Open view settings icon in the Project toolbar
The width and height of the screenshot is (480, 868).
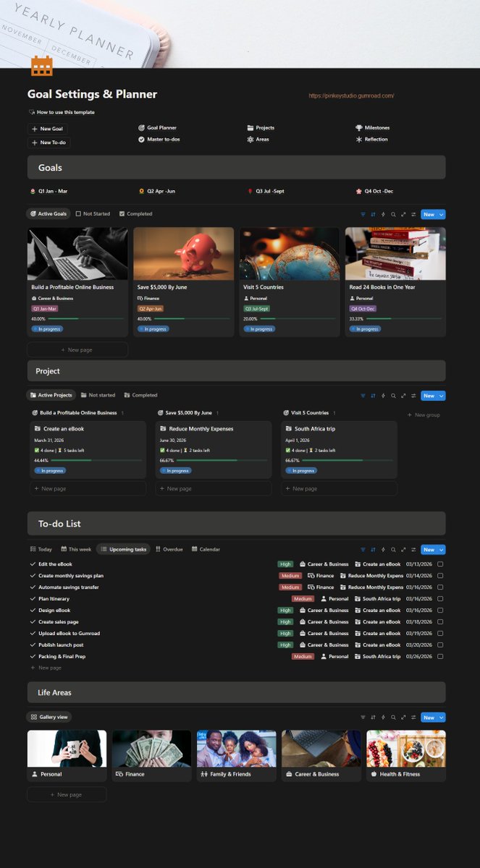coord(413,396)
